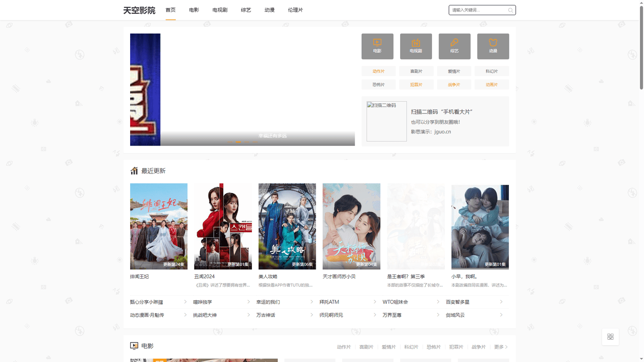This screenshot has width=644, height=362.
Task: Open 伦理片 in the top navigation bar
Action: [295, 10]
